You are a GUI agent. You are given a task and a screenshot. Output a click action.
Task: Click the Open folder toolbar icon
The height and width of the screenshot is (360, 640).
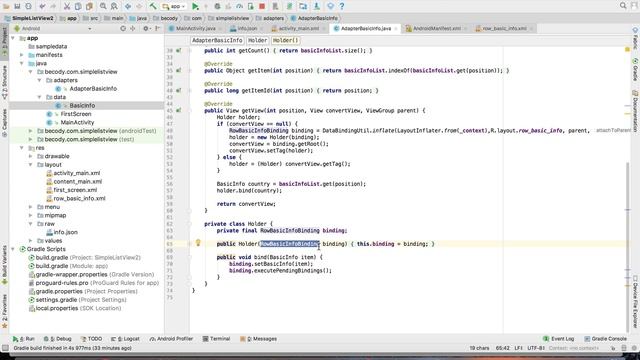pos(6,6)
